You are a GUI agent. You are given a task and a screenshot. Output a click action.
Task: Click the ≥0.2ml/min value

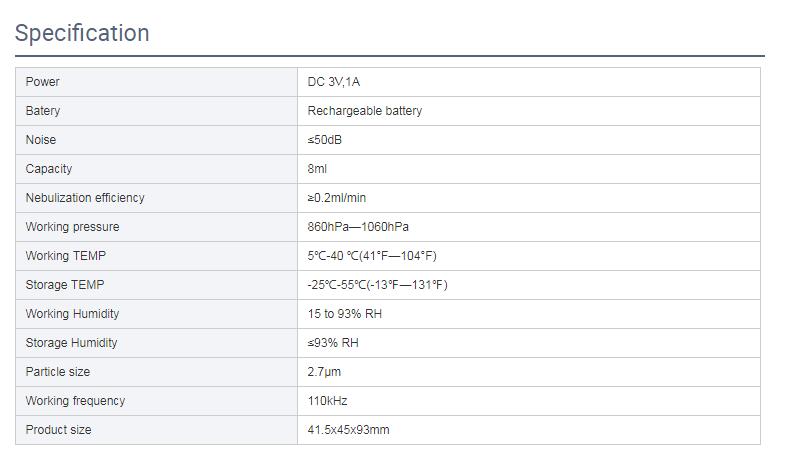(337, 198)
